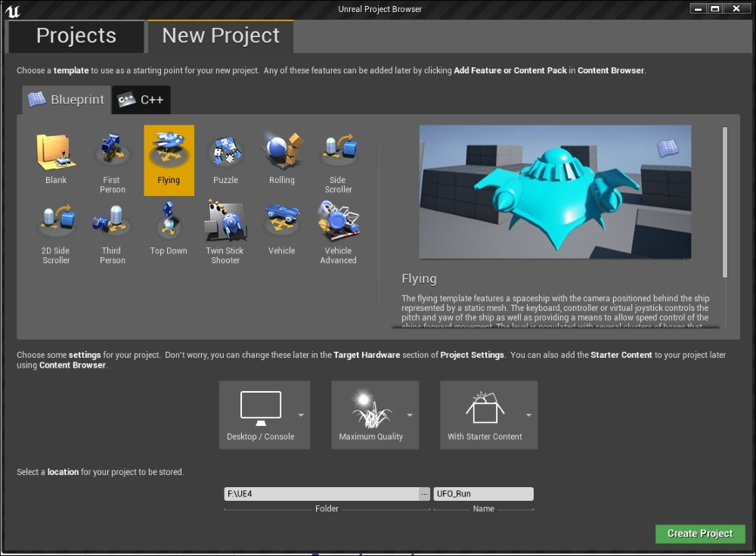Click the "Unreal Project Browser" title text
756x556 pixels.
[380, 9]
